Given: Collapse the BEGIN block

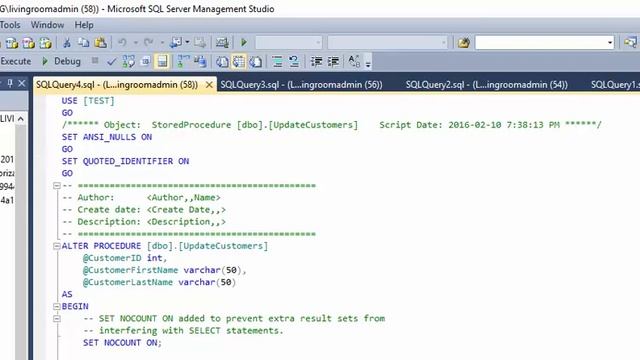Looking at the screenshot, I should coord(57,307).
